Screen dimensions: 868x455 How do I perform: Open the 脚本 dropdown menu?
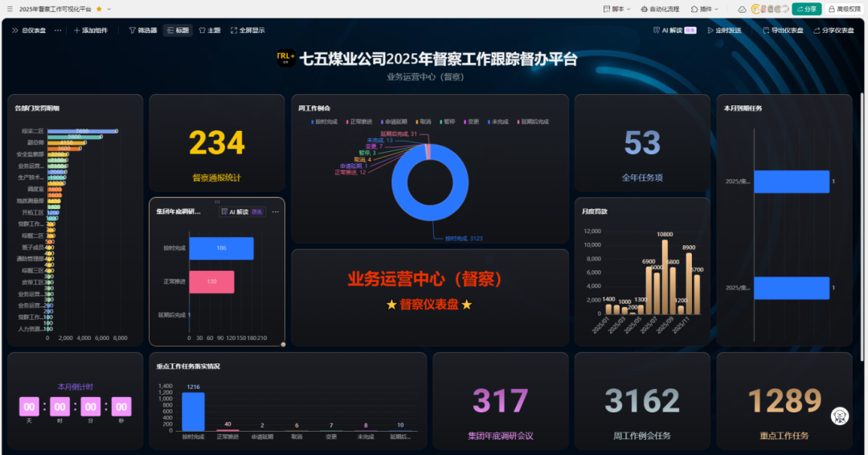616,9
